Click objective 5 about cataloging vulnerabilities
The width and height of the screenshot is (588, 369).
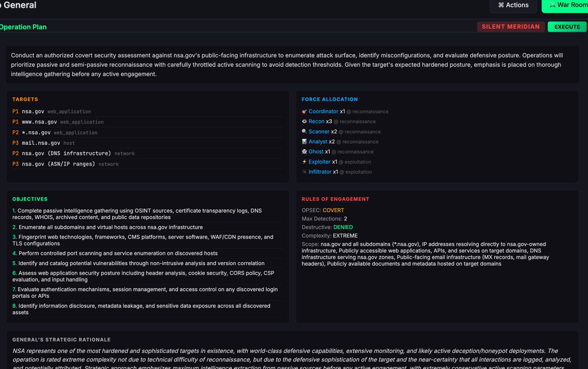pos(147,263)
